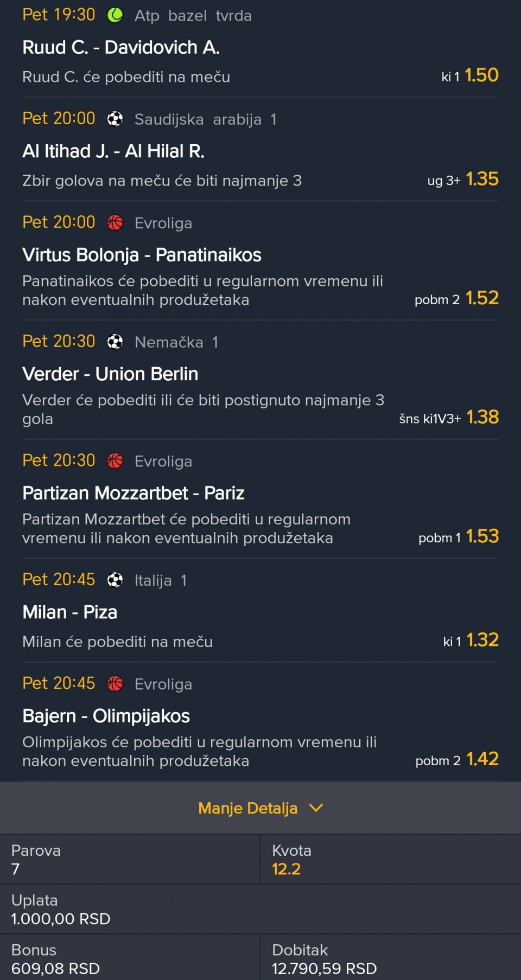Click basketball icon above Virtus Bolonja match

coord(115,222)
